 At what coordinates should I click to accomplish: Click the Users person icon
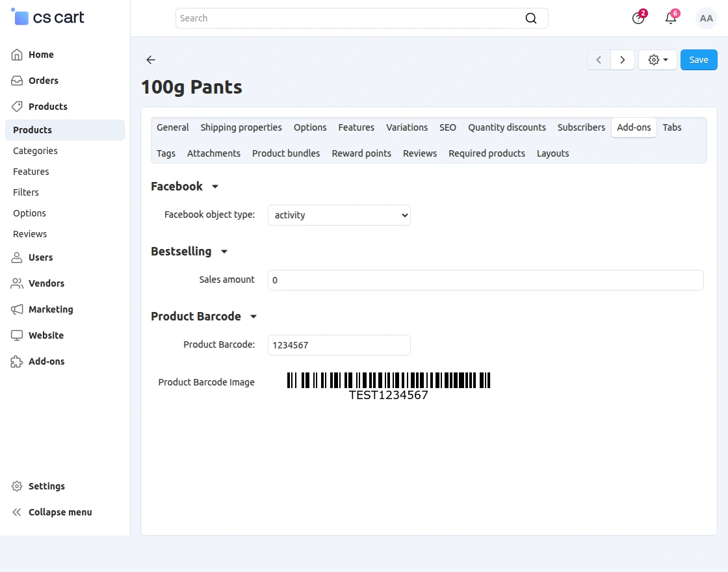[17, 257]
